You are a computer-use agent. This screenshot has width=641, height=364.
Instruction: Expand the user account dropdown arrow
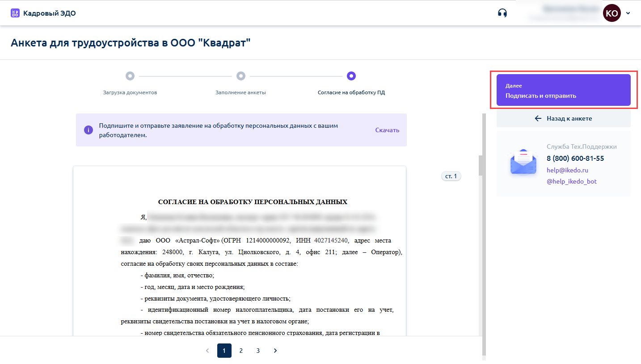click(628, 13)
